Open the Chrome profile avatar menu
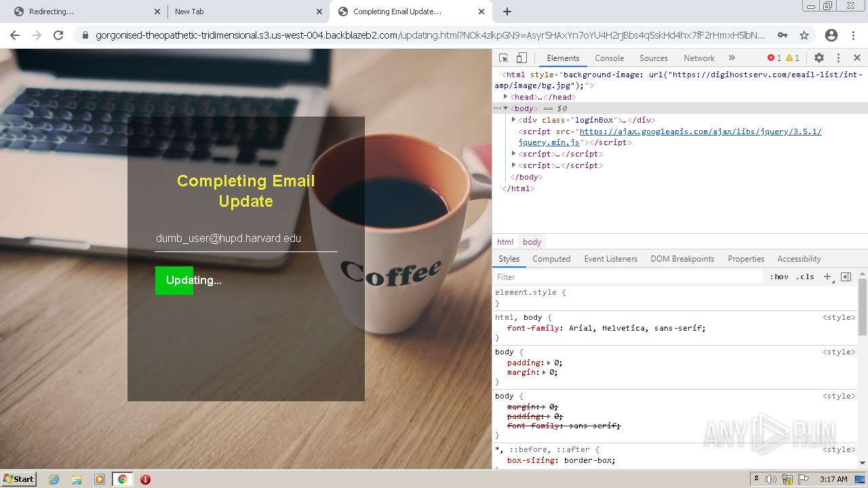Viewport: 868px width, 488px height. pos(831,35)
